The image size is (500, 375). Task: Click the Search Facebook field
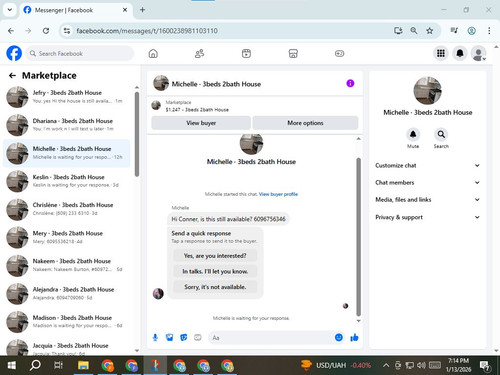coord(79,53)
